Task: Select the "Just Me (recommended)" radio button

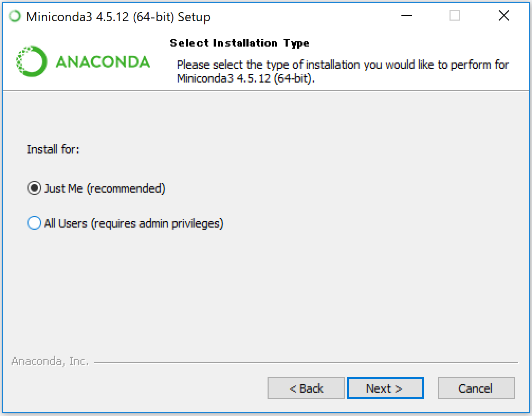Action: click(x=34, y=188)
